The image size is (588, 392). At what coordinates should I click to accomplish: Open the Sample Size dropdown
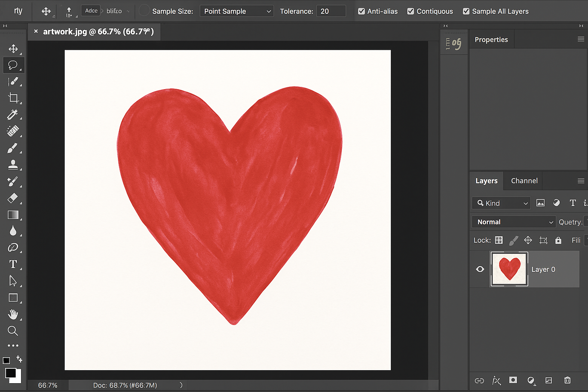tap(237, 11)
